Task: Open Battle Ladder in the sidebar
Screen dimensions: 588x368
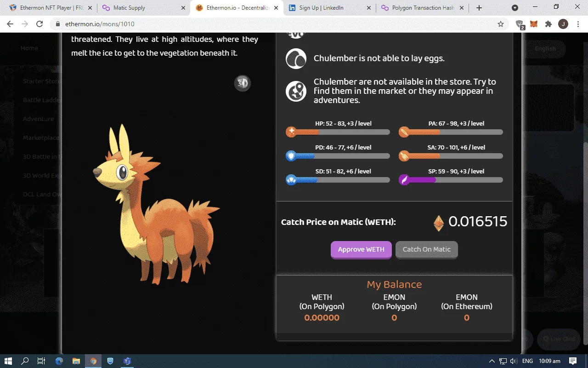Action: (x=42, y=100)
